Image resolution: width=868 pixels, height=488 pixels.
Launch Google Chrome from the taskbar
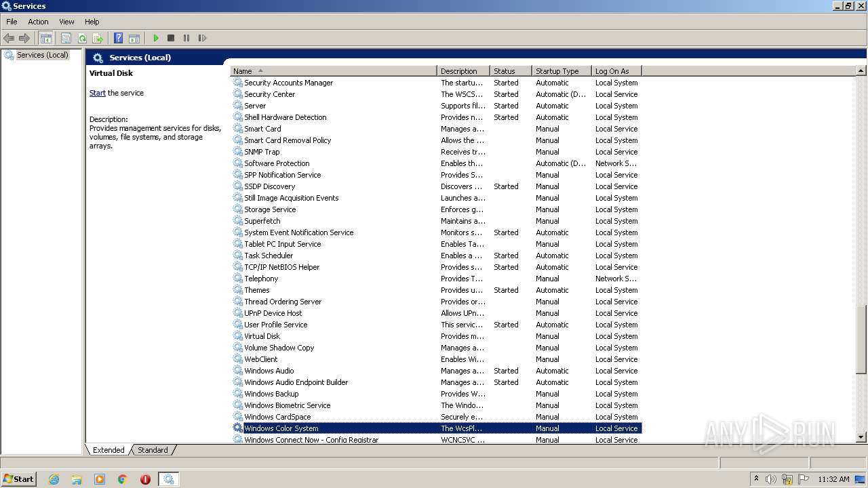click(x=123, y=479)
